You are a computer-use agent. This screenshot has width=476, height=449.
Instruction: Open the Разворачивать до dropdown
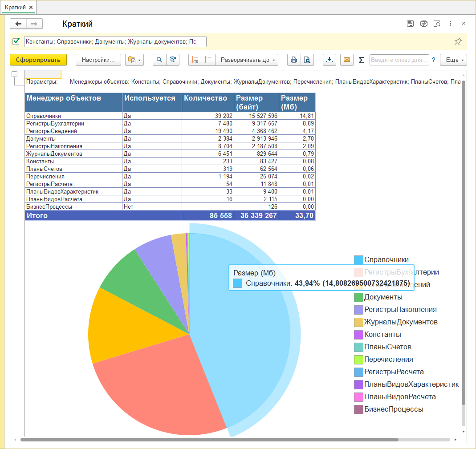coord(247,60)
